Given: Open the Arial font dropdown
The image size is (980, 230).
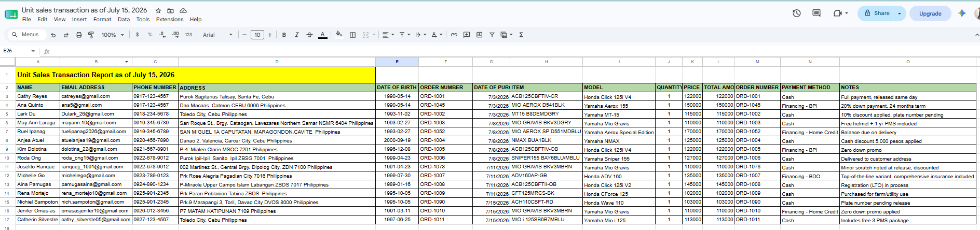Looking at the screenshot, I should 217,35.
